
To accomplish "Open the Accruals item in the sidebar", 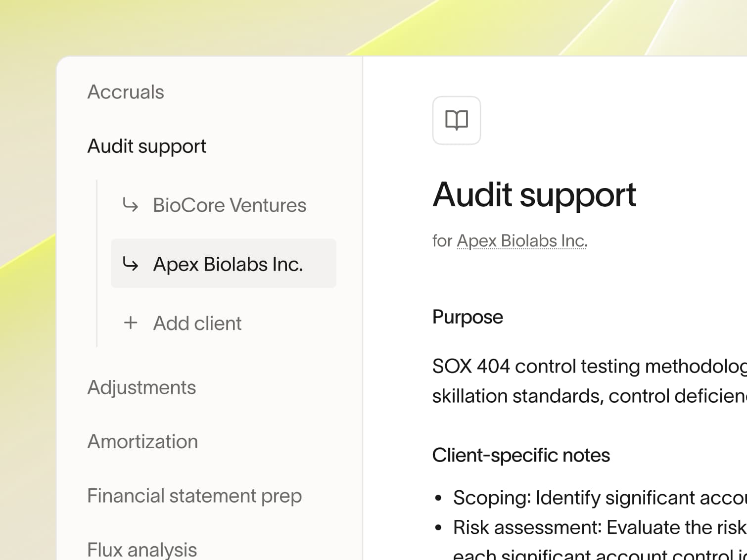I will click(x=126, y=92).
